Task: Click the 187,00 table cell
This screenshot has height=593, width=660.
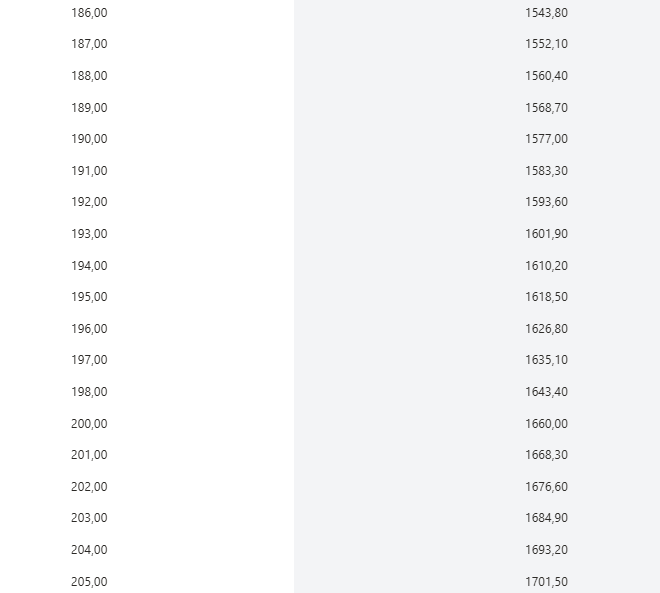Action: (x=89, y=44)
